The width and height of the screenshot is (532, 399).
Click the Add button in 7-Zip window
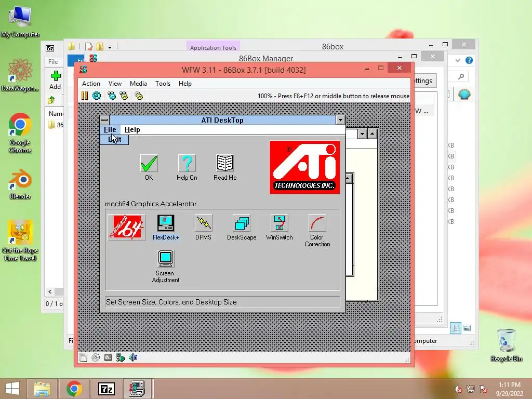point(55,80)
